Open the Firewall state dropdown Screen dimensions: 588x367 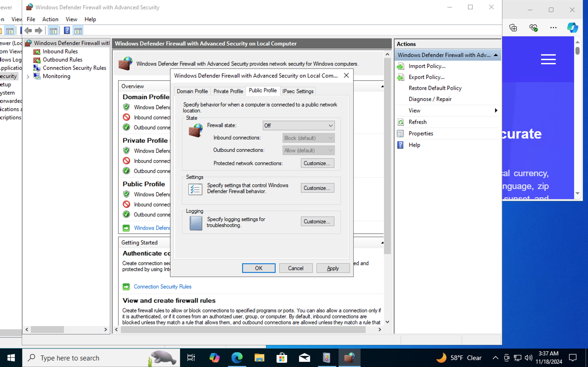point(298,125)
